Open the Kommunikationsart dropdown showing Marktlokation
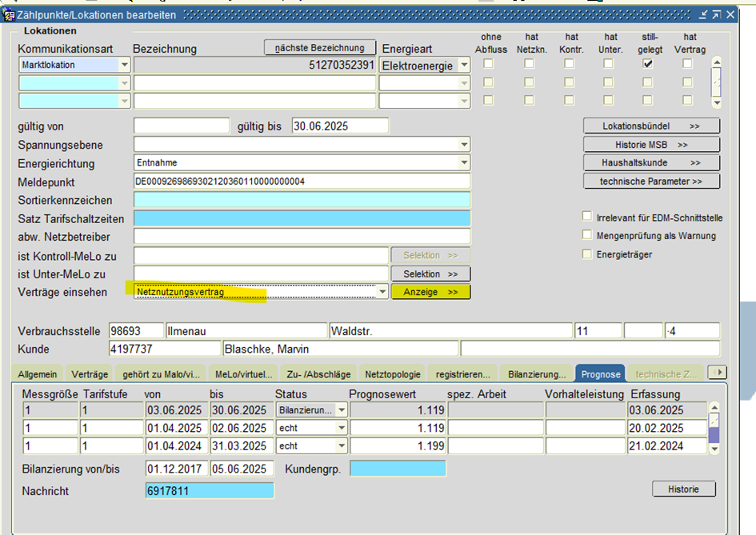The width and height of the screenshot is (756, 535). pyautogui.click(x=124, y=66)
